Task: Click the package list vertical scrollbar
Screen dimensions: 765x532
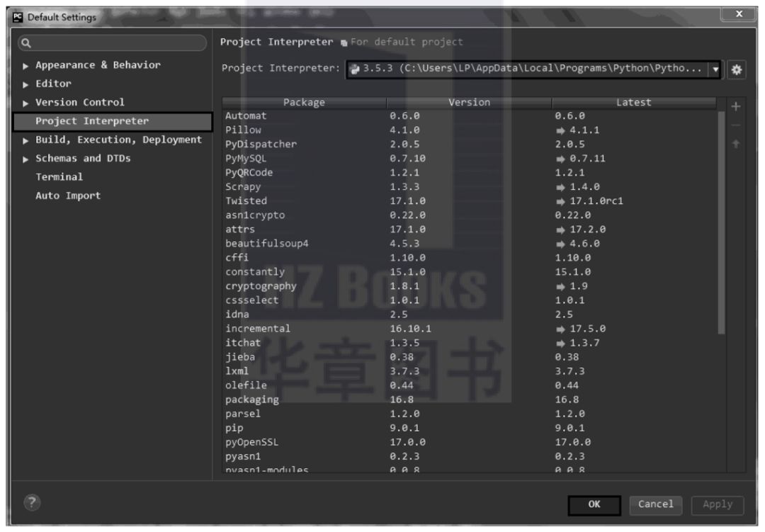Action: (721, 222)
